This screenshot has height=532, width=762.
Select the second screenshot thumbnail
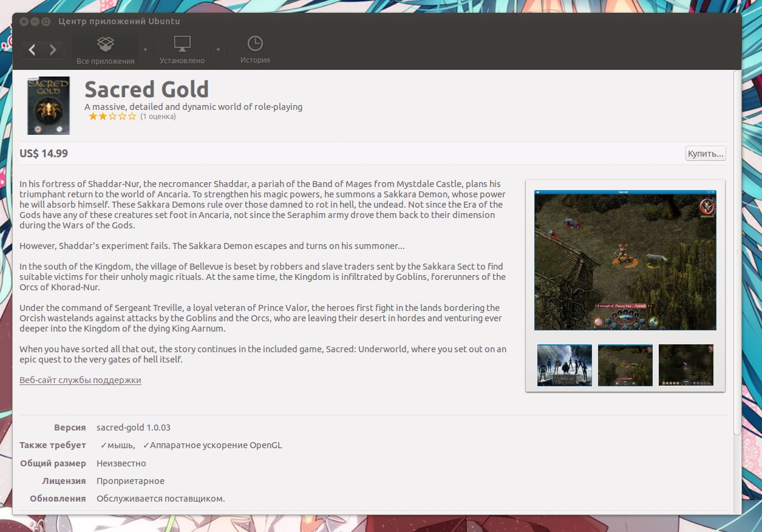click(x=625, y=365)
